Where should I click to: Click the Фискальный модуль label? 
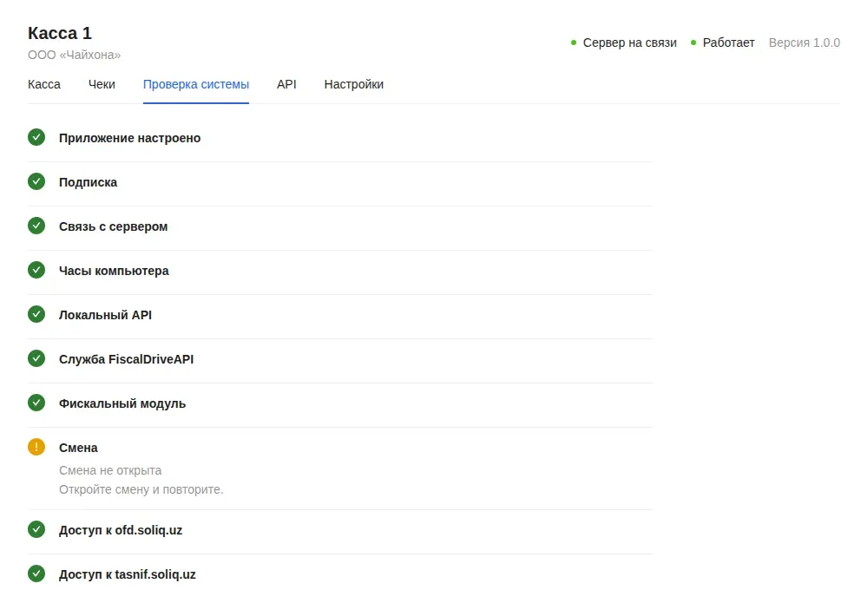(122, 403)
